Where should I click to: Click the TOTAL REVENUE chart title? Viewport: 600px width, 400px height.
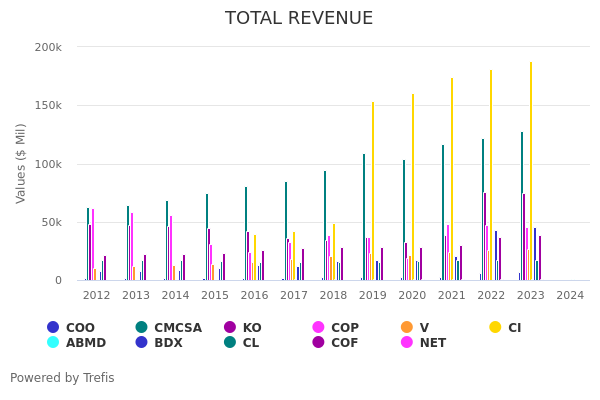pyautogui.click(x=299, y=18)
